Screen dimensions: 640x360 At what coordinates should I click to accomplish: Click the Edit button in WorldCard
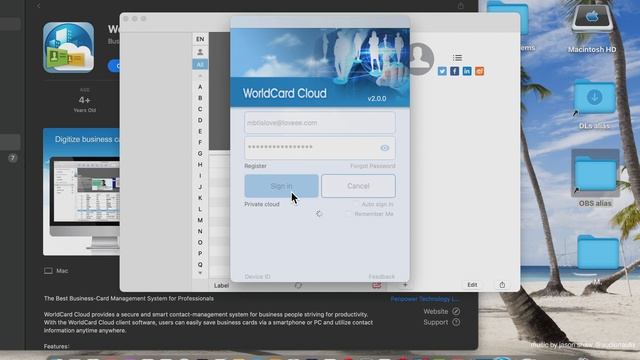click(x=472, y=285)
